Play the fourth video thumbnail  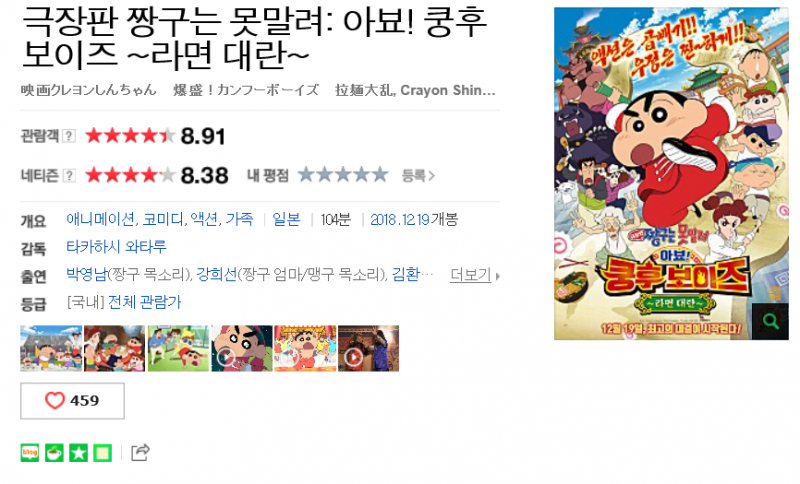point(242,348)
